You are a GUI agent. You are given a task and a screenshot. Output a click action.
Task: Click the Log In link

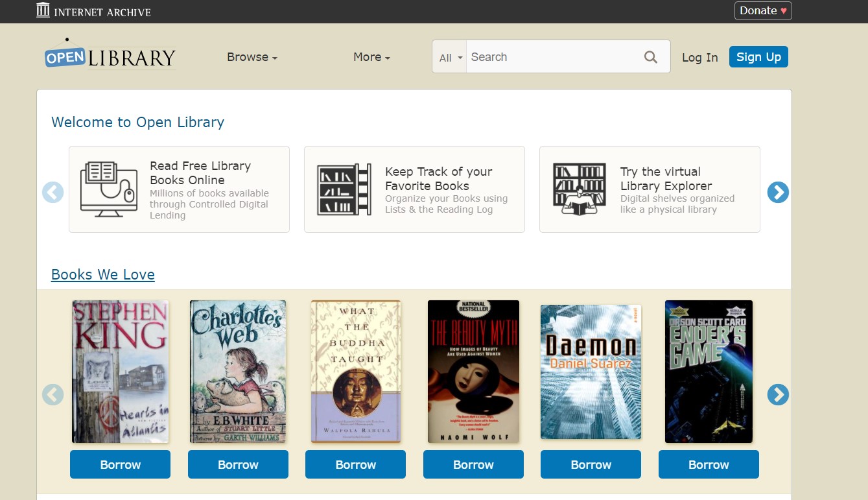tap(700, 58)
